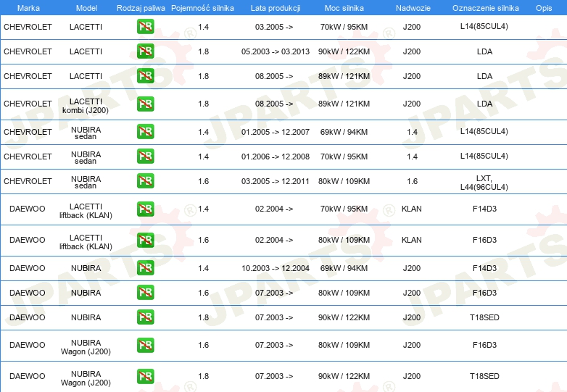The image size is (567, 392).
Task: Click the Nadwozie column header
Action: [413, 8]
